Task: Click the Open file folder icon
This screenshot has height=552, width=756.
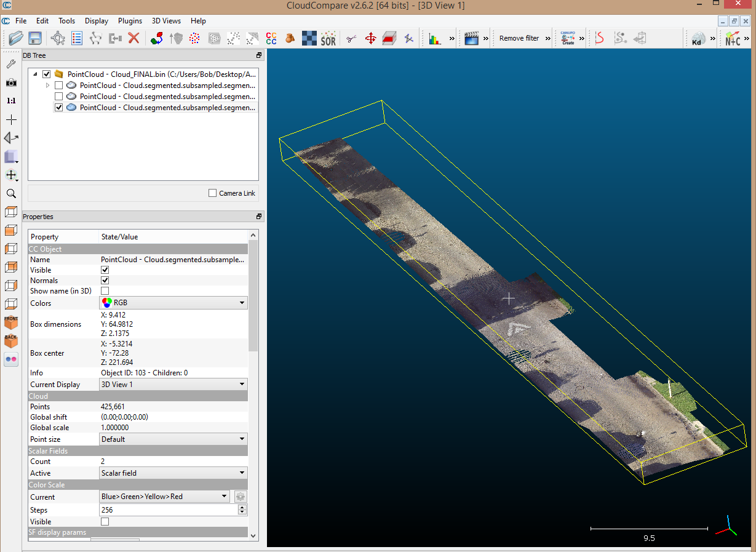Action: (x=15, y=38)
